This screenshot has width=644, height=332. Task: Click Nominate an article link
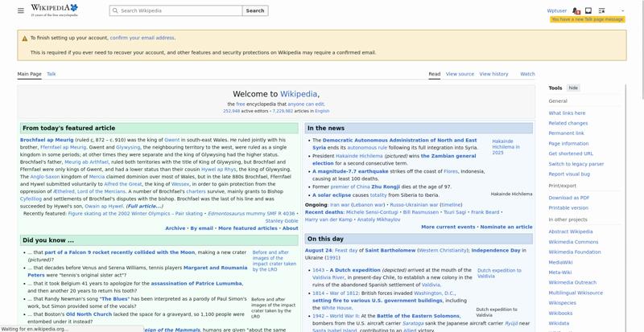pos(506,227)
